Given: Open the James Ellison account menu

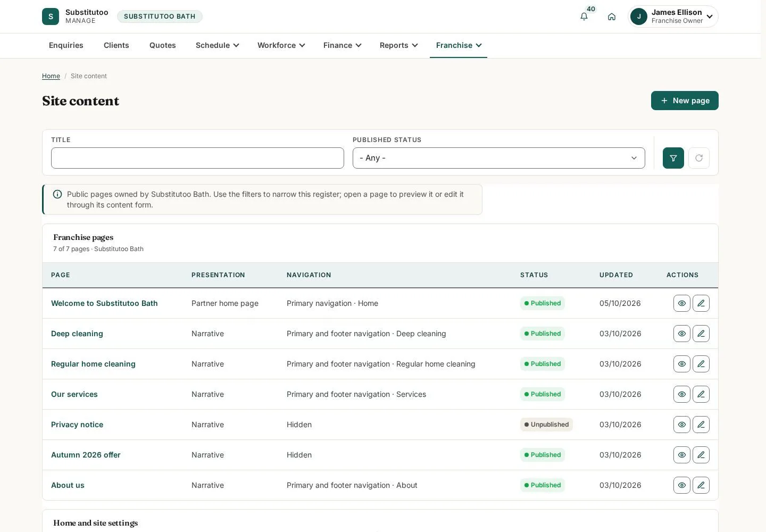Looking at the screenshot, I should 673,16.
